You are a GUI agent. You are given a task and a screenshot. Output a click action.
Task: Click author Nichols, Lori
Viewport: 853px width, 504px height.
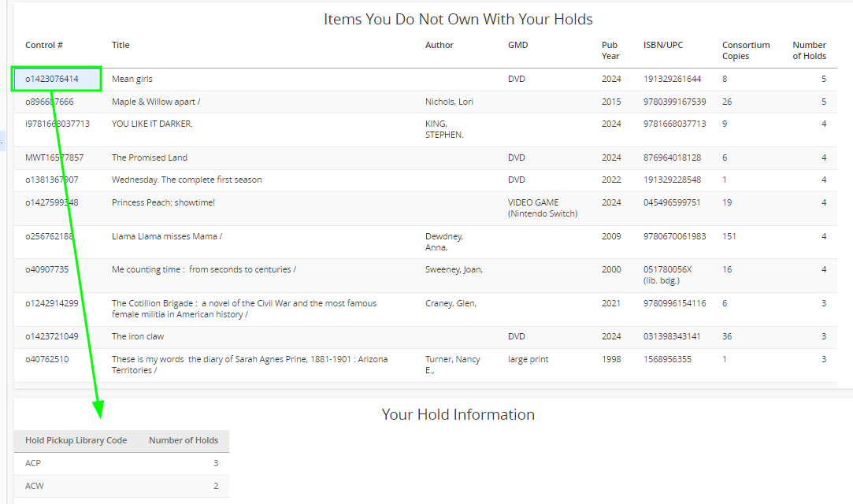[x=450, y=102]
